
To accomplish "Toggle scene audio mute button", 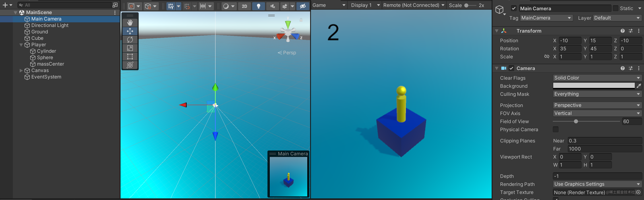I will [x=272, y=6].
